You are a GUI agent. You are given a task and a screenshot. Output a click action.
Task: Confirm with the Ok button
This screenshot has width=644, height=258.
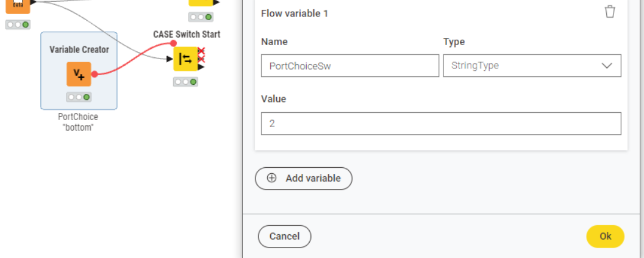click(x=605, y=236)
